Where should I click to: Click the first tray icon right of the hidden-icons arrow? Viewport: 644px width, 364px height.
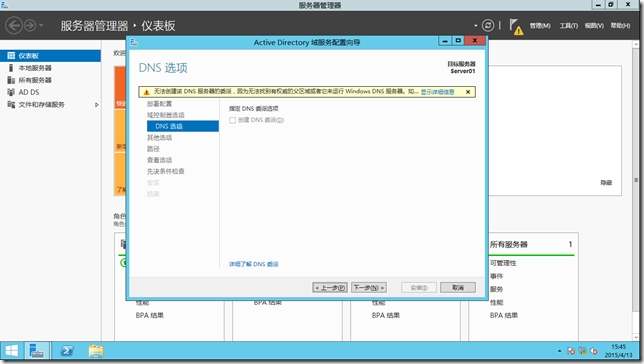click(570, 351)
